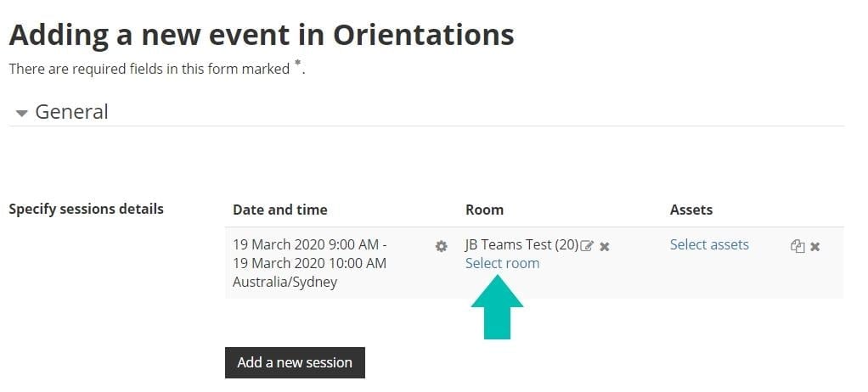
Task: Click the Assets column header
Action: [691, 210]
